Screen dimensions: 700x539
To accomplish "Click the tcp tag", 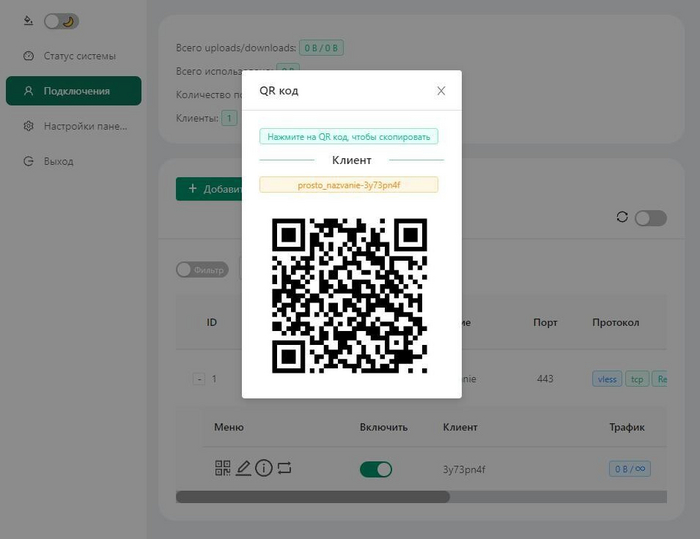I will pos(637,379).
